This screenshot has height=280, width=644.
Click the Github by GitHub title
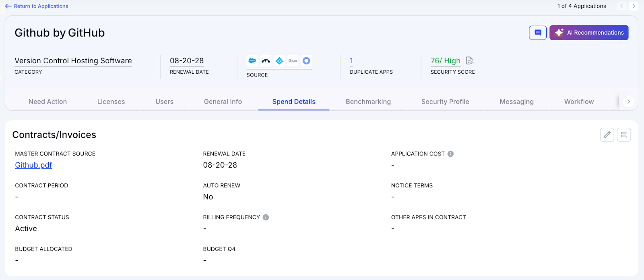60,33
